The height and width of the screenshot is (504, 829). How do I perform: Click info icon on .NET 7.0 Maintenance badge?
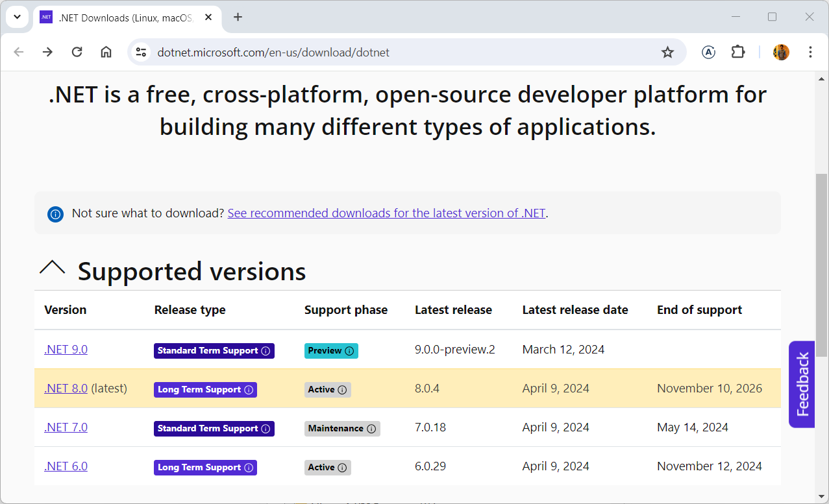(x=371, y=429)
